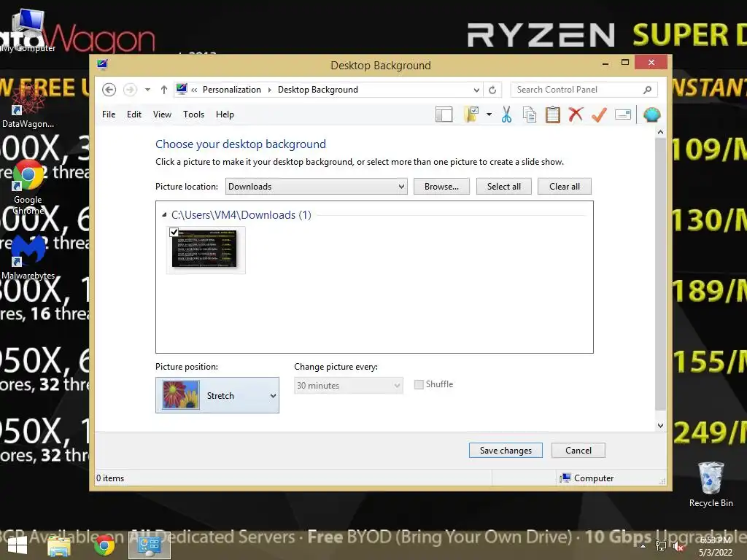This screenshot has height=560, width=747.
Task: Open the 30 minutes interval dropdown
Action: (x=348, y=385)
